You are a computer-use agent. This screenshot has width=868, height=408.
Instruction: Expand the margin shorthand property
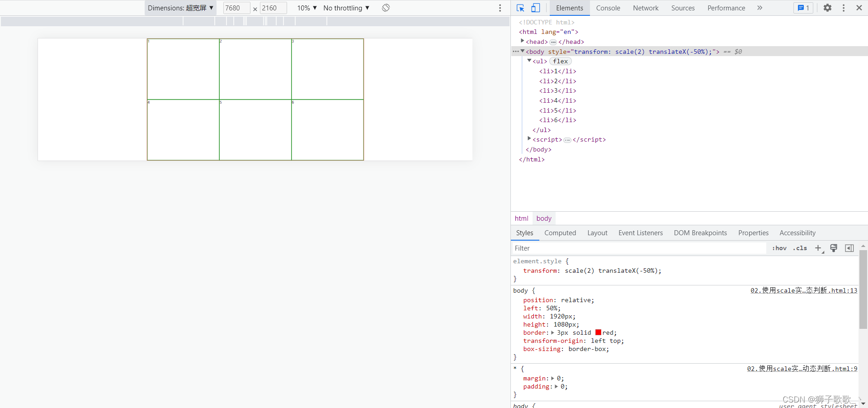click(552, 378)
